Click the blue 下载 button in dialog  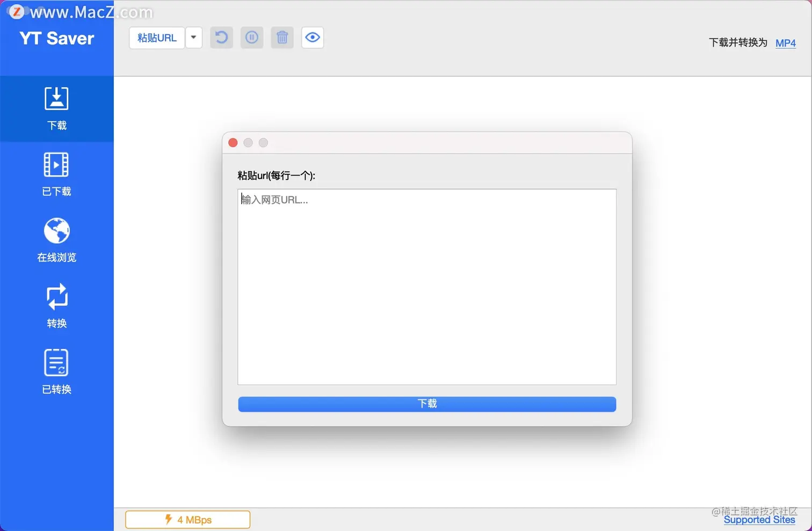click(x=427, y=404)
